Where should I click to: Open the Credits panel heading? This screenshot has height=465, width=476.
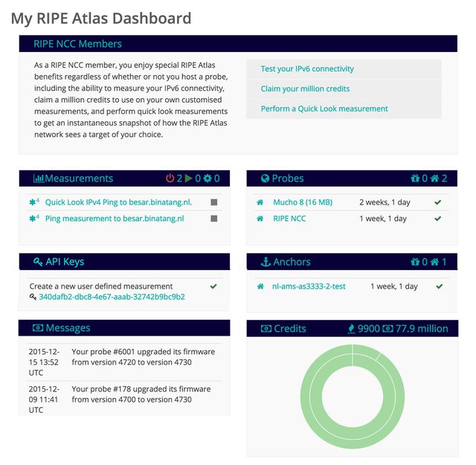(x=290, y=329)
